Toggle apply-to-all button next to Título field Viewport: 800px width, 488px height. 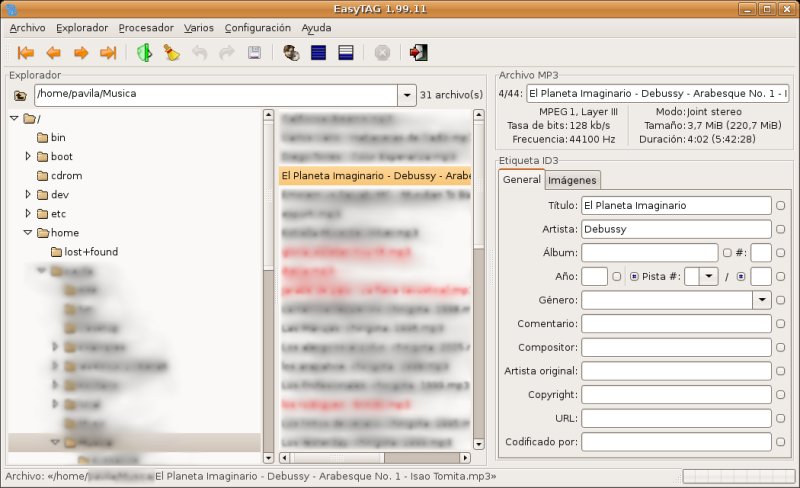point(780,205)
